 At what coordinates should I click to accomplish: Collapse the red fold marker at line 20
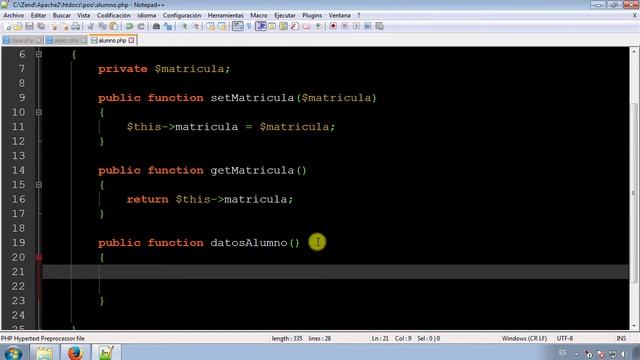[x=39, y=257]
